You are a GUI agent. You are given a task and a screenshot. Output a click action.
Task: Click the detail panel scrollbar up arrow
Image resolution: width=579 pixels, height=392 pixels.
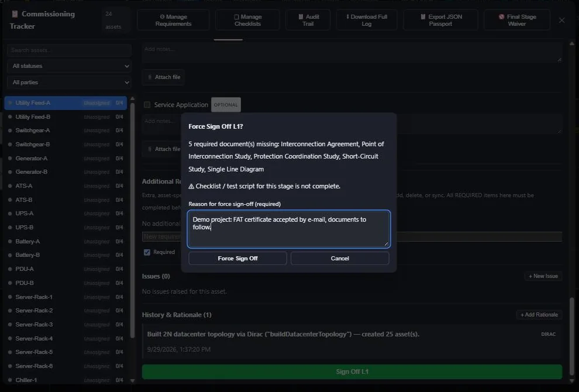[x=572, y=44]
